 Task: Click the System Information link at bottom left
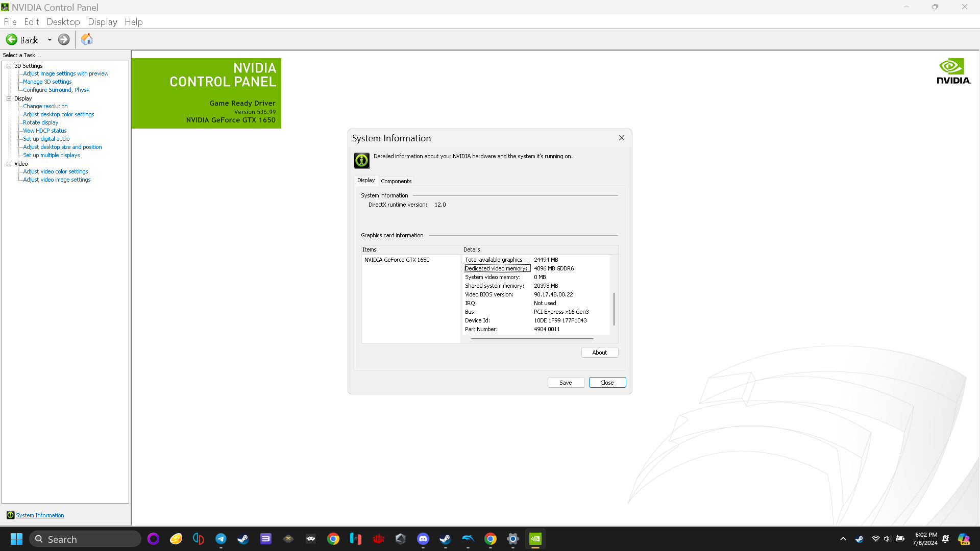tap(40, 515)
